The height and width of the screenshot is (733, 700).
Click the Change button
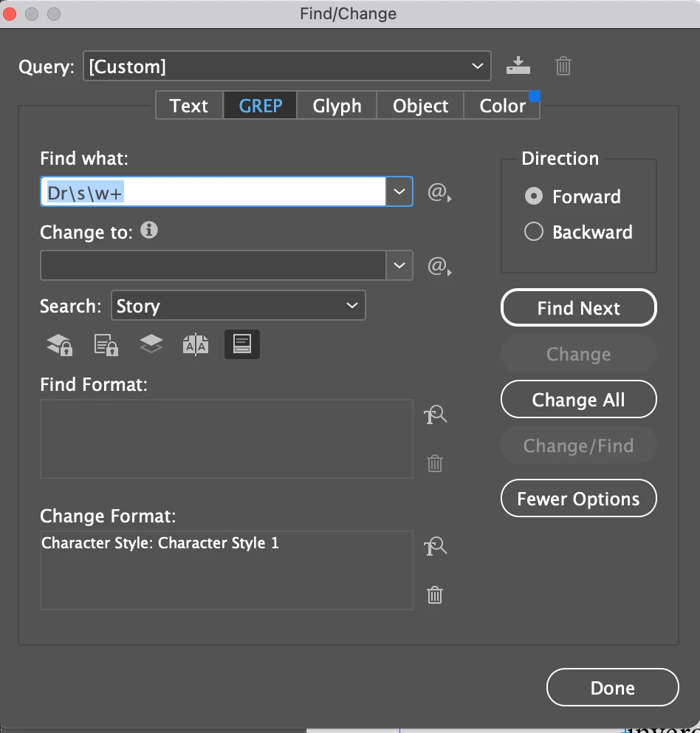(x=578, y=353)
